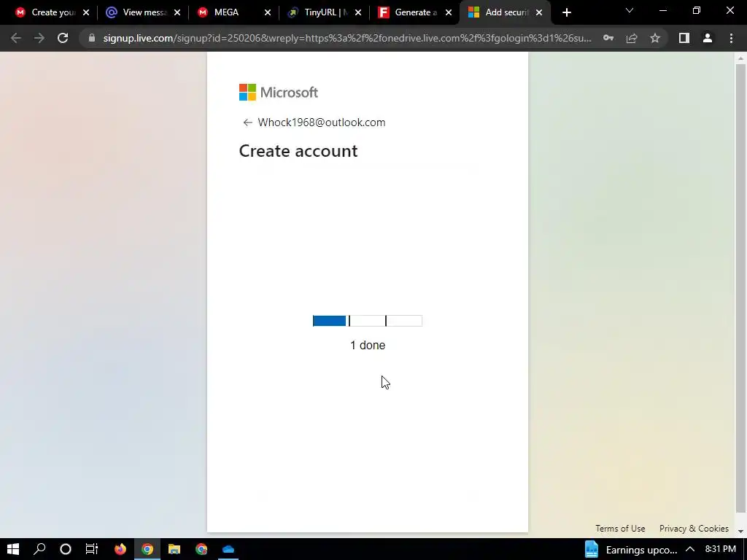The image size is (747, 560).
Task: Show hidden system tray icons
Action: [x=690, y=550]
